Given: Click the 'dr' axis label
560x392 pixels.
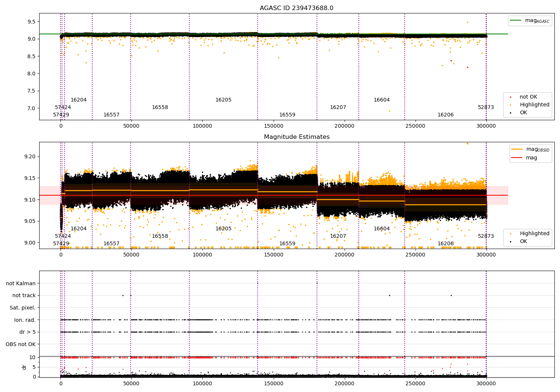Looking at the screenshot, I should pyautogui.click(x=24, y=367).
